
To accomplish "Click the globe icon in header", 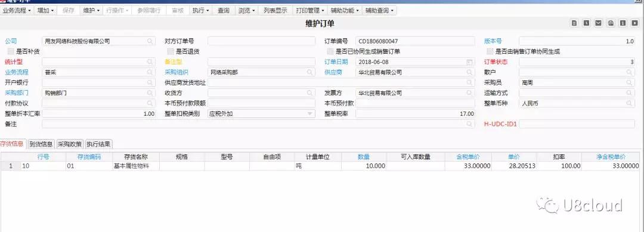I will (x=611, y=23).
